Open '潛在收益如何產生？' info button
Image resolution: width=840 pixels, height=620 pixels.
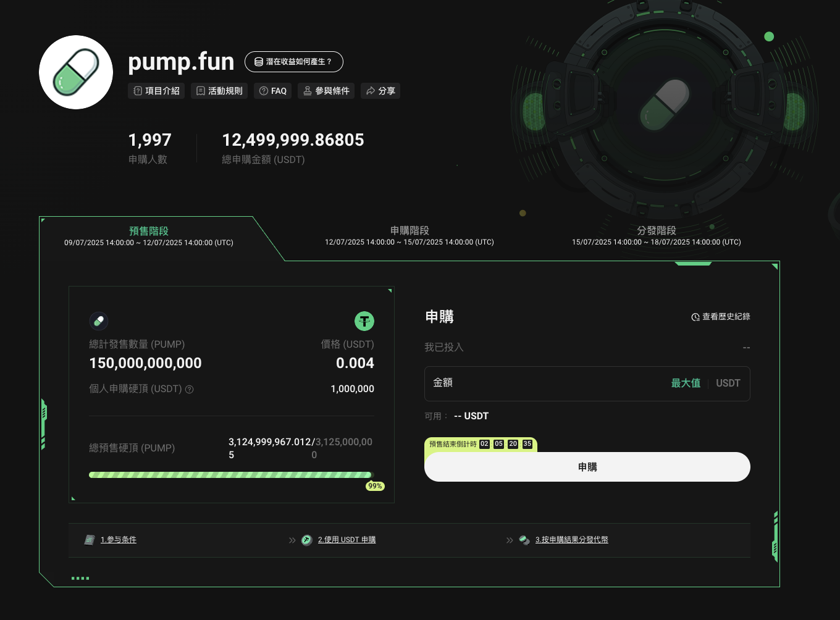[x=294, y=62]
